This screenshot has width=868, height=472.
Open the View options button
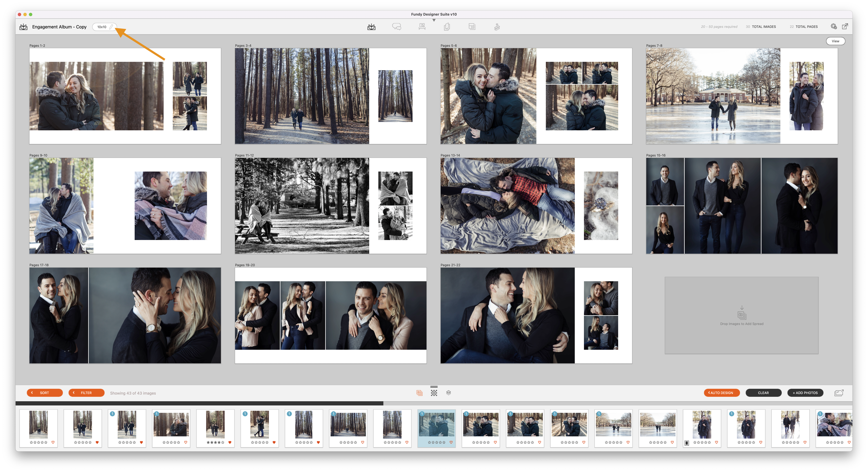[835, 41]
